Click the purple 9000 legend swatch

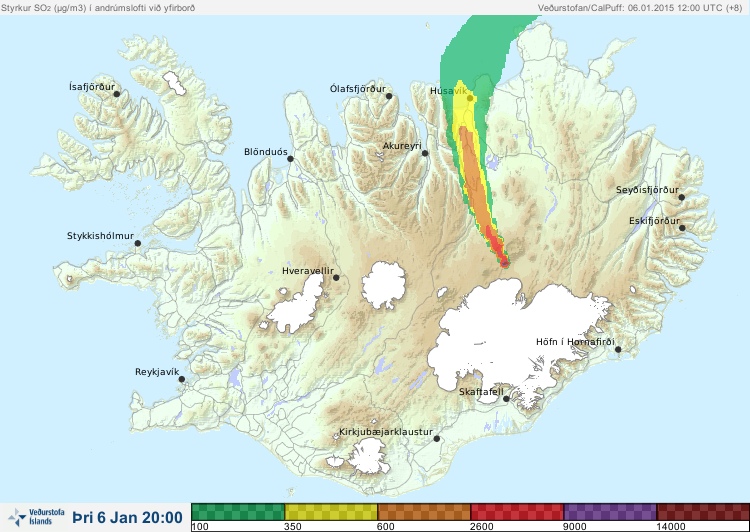(x=610, y=512)
